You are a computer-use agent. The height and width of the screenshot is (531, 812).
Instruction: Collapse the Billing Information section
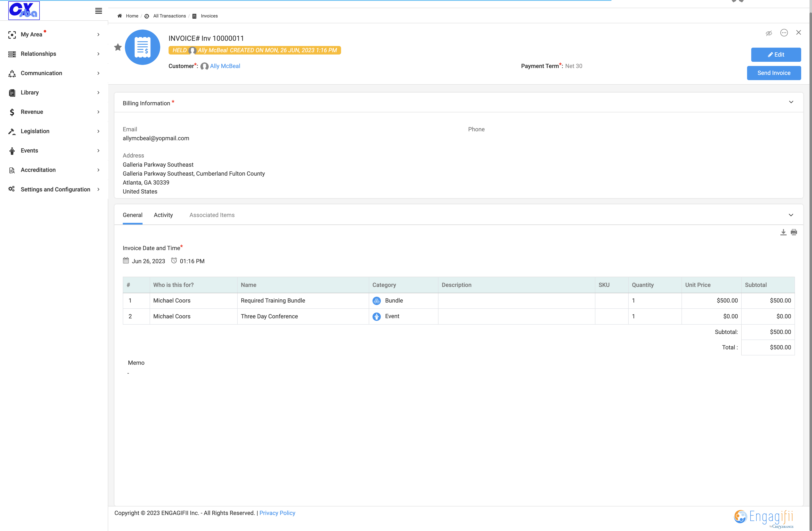791,102
